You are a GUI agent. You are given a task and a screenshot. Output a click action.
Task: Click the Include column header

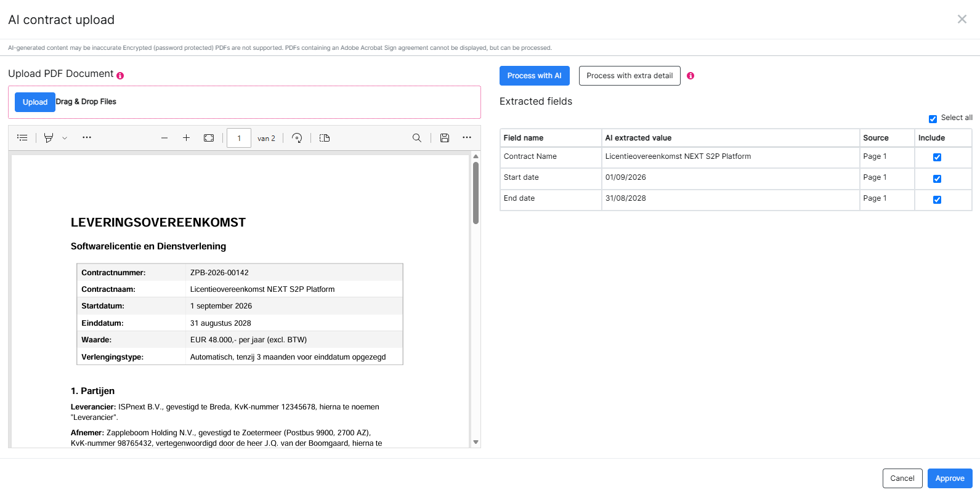pos(943,138)
